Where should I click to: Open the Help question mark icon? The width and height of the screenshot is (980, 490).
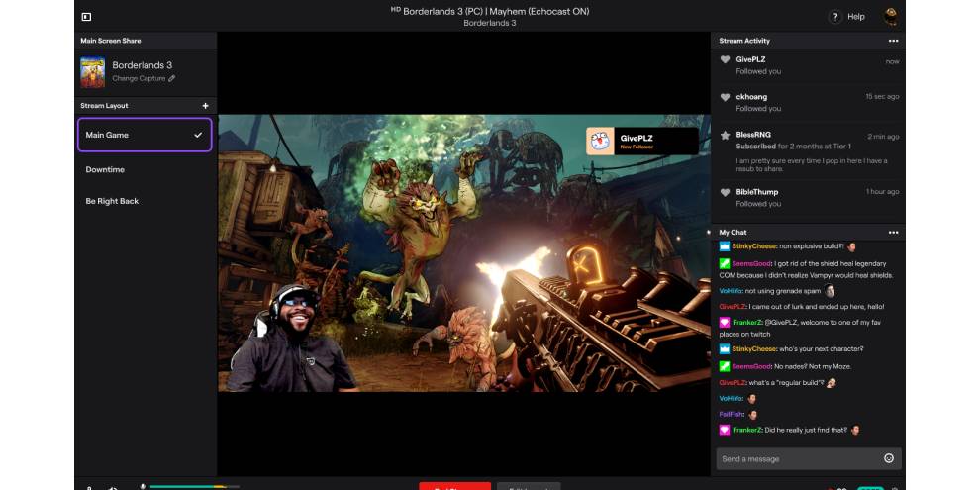pos(835,17)
